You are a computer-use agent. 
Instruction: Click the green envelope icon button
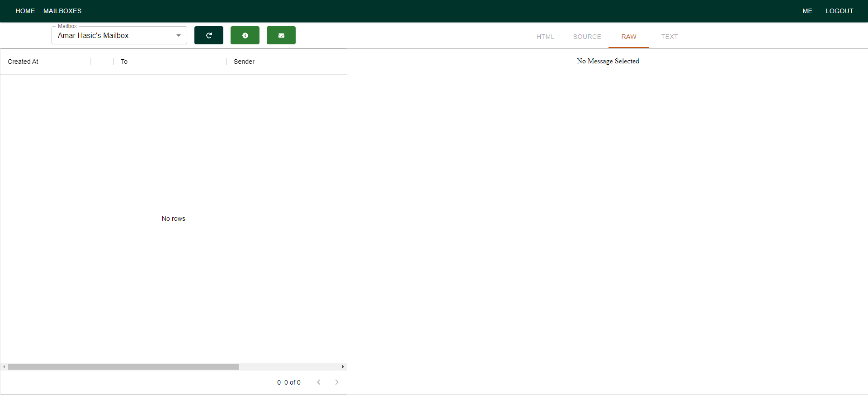281,35
